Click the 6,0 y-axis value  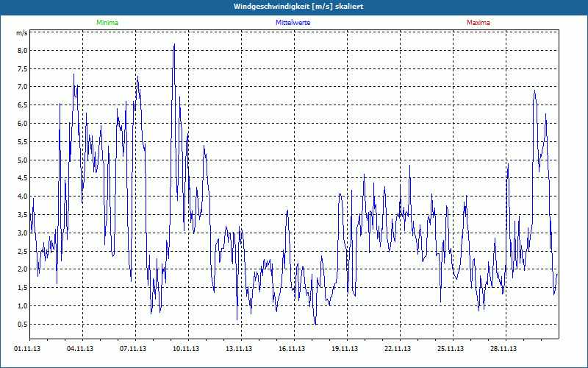click(23, 124)
